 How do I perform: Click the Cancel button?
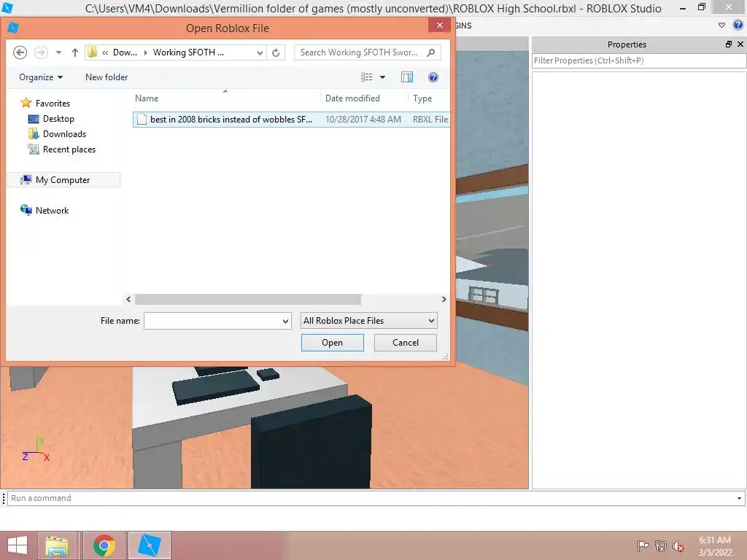(x=406, y=343)
